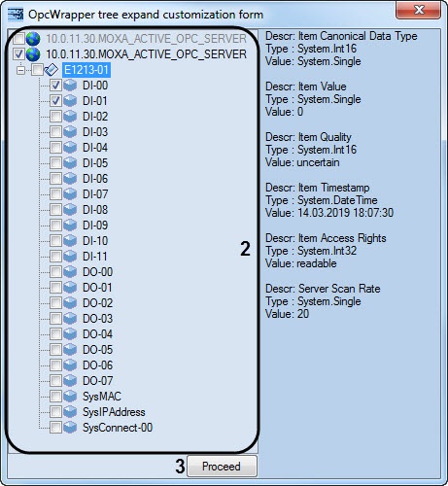Screen dimensions: 448x486
Task: Click the OpcWrapper app icon in the title bar
Action: coord(16,15)
